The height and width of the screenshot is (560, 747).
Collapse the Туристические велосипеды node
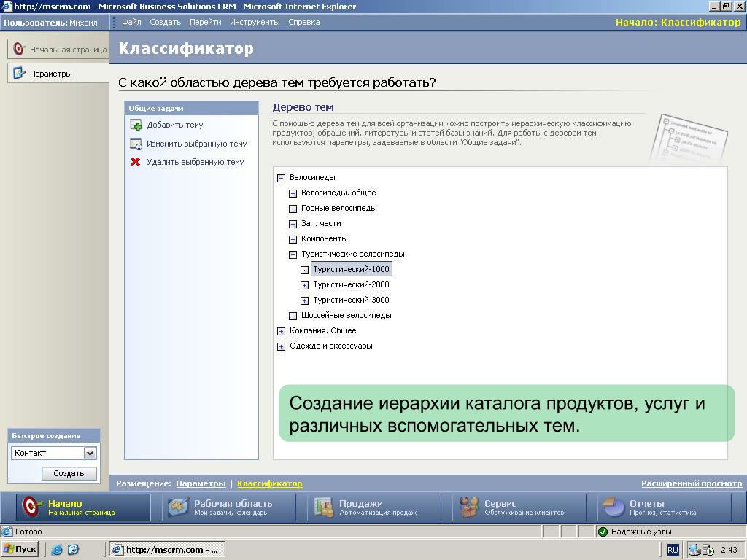point(293,254)
